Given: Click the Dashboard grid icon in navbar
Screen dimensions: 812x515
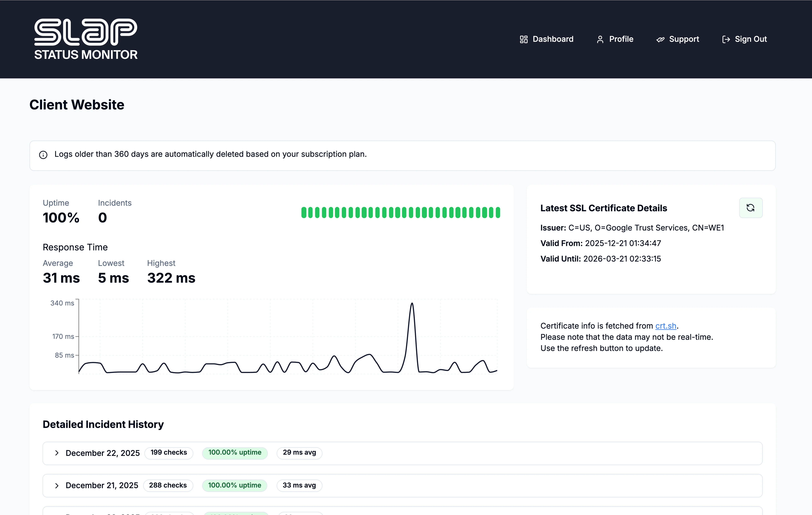Looking at the screenshot, I should (524, 39).
